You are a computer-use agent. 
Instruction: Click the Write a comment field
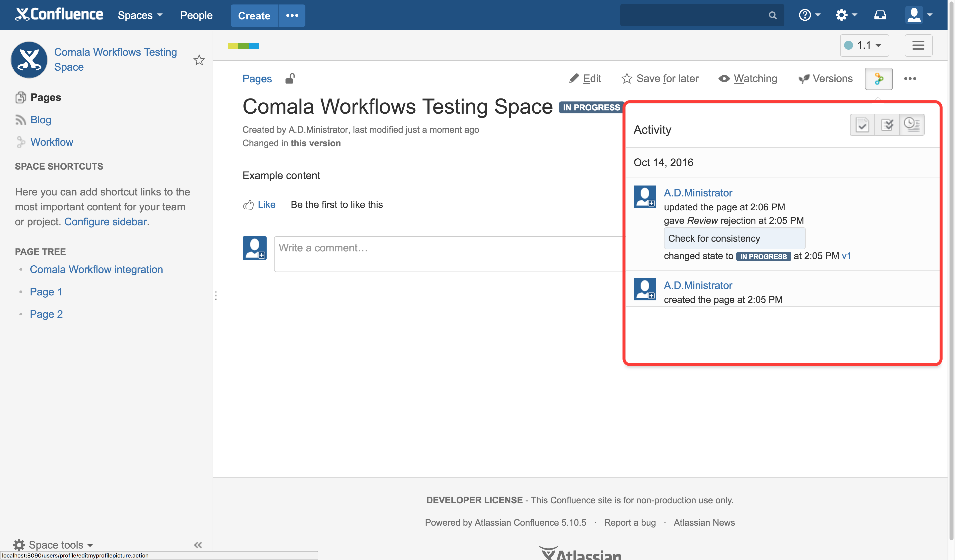click(x=448, y=254)
